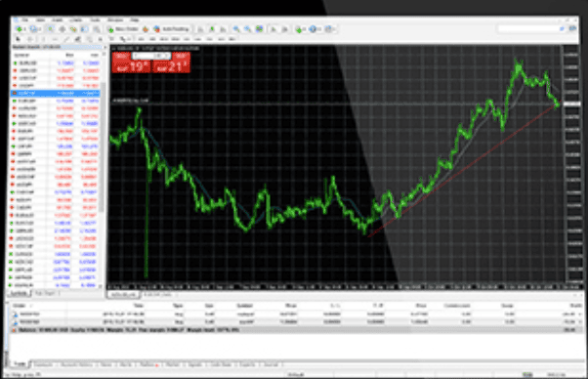Screen dimensions: 588x379
Task: Toggle chart auto scroll icon
Action: tap(273, 29)
